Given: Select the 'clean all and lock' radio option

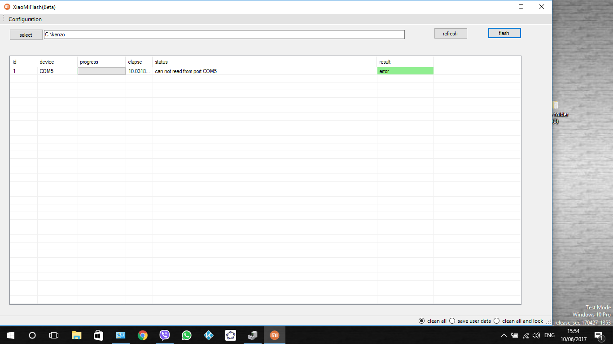Looking at the screenshot, I should (x=497, y=321).
